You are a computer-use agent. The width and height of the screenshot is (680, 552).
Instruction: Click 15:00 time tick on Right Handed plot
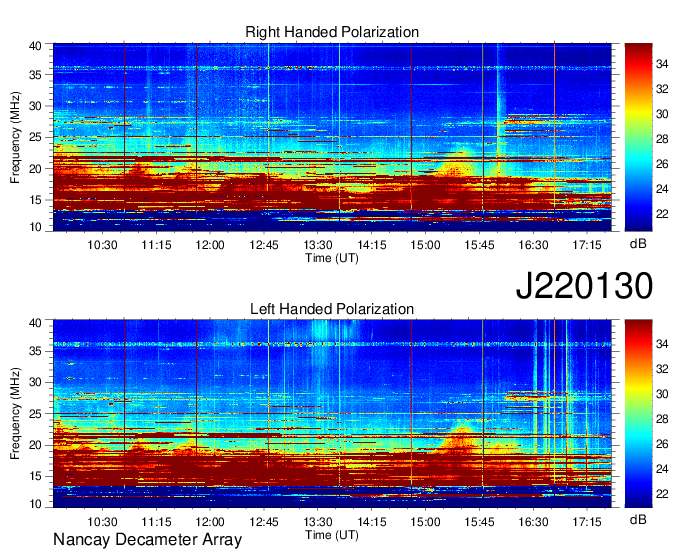[x=425, y=245]
